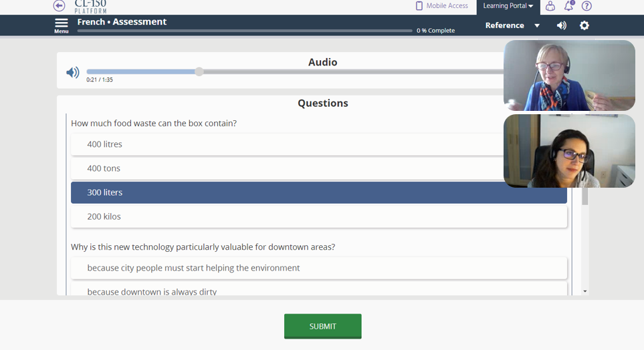Open the settings gear
This screenshot has width=644, height=350.
coord(584,25)
